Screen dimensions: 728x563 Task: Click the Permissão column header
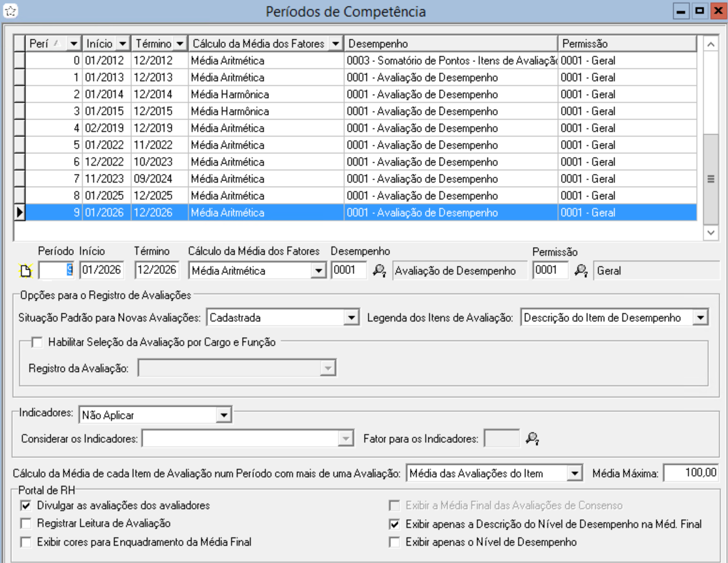point(627,44)
